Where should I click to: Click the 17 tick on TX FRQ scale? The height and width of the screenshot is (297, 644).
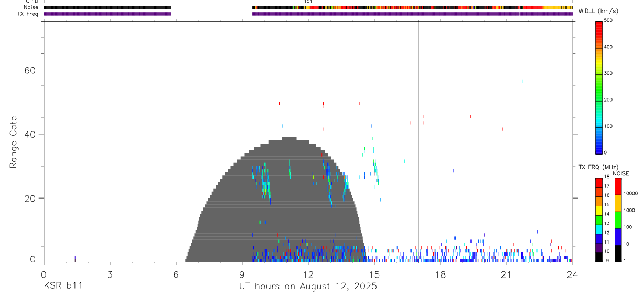(606, 186)
